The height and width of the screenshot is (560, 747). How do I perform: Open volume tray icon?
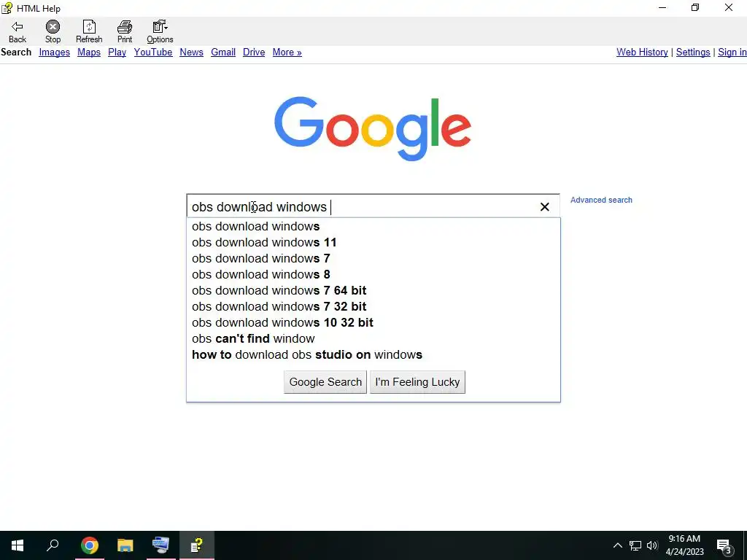click(x=652, y=545)
